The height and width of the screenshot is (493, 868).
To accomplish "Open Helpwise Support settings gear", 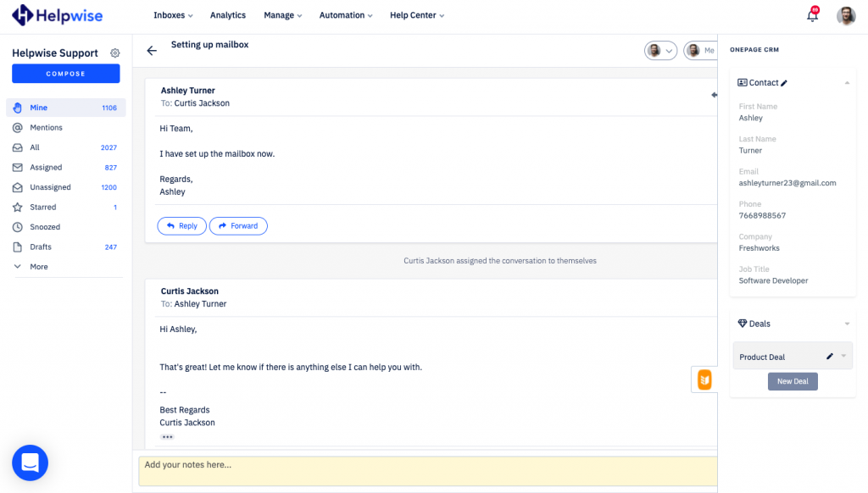I will (115, 53).
